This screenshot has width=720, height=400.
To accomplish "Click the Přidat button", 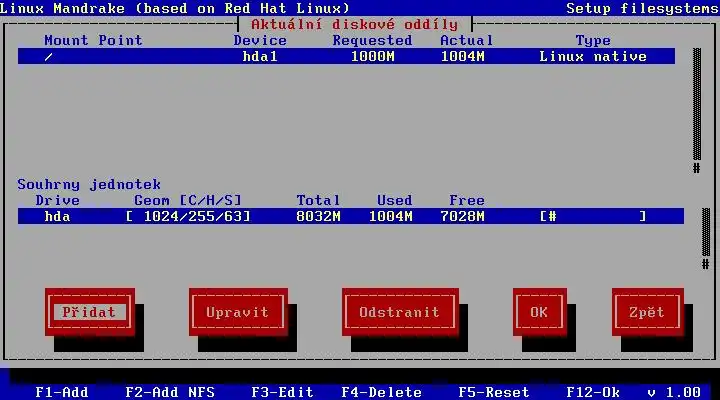I will tap(90, 312).
